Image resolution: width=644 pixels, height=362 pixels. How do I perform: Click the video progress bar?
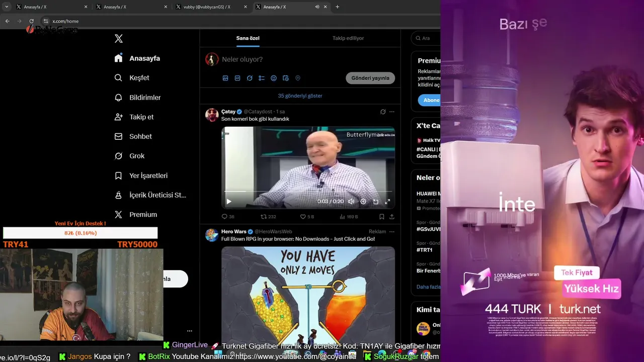pos(308,192)
